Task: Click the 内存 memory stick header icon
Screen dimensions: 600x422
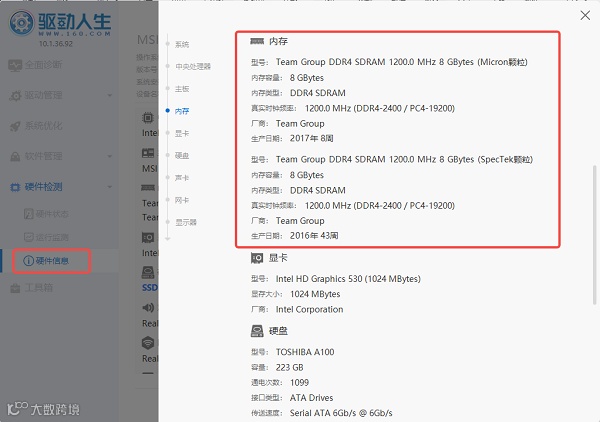Action: pyautogui.click(x=257, y=41)
